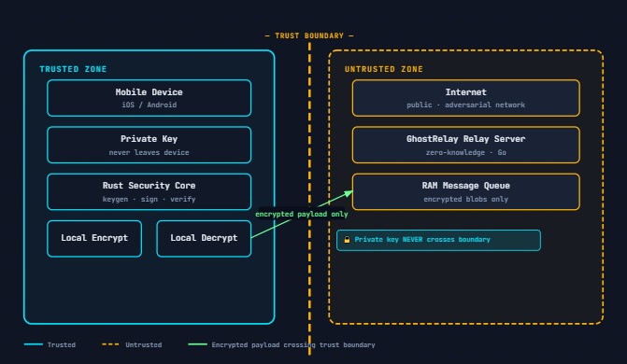The width and height of the screenshot is (627, 364).
Task: Click the RAM Message Queue box
Action: click(x=466, y=191)
